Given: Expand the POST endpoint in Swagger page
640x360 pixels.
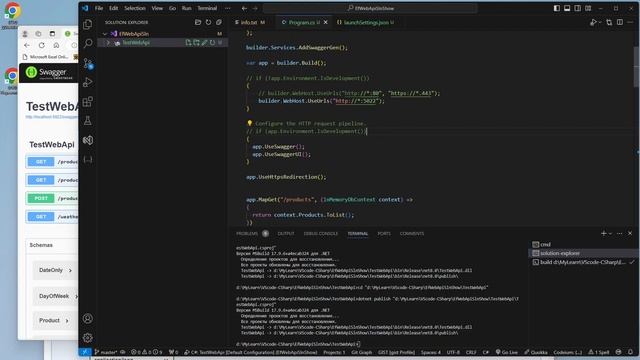Looking at the screenshot, I should 52,198.
